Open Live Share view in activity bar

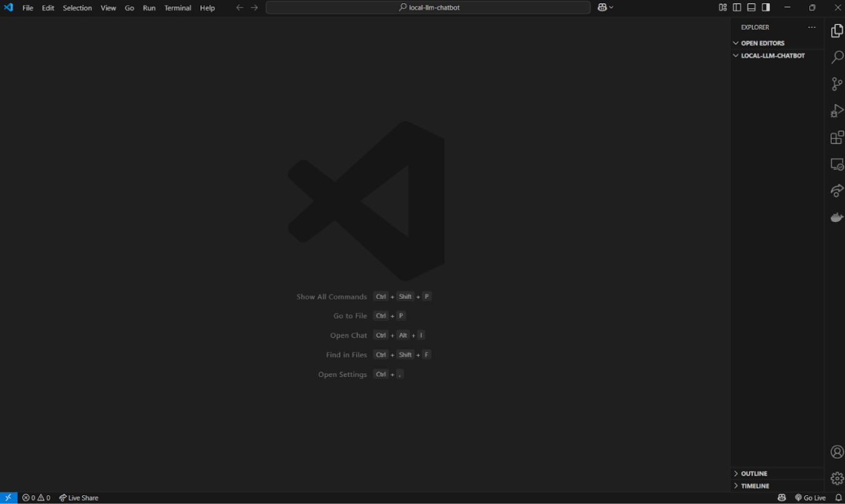tap(837, 191)
